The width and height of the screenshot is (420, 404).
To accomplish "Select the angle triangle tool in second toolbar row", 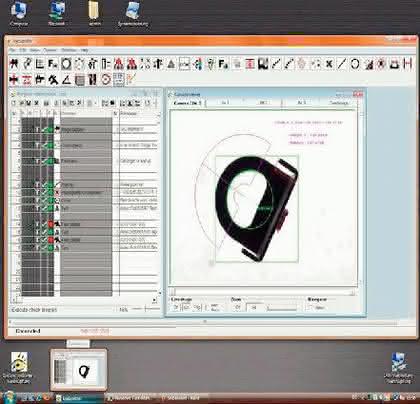I will tap(66, 79).
